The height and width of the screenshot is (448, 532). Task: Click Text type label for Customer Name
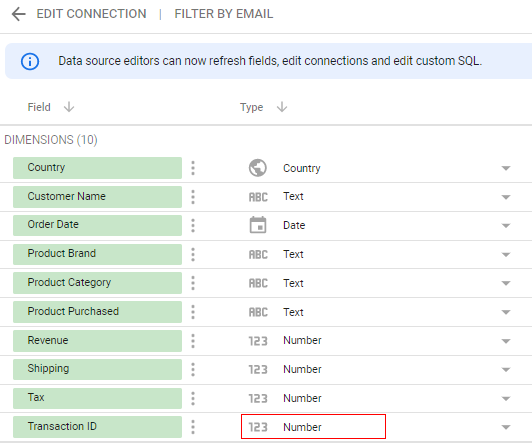pos(293,197)
